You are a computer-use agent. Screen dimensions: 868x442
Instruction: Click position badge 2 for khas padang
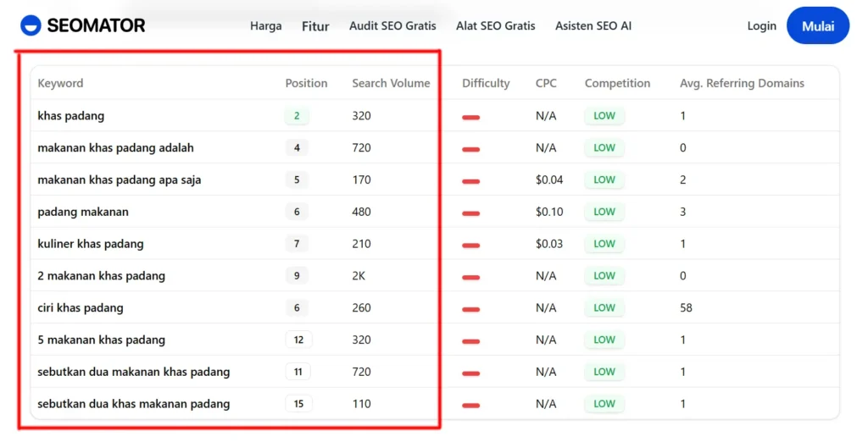tap(297, 116)
